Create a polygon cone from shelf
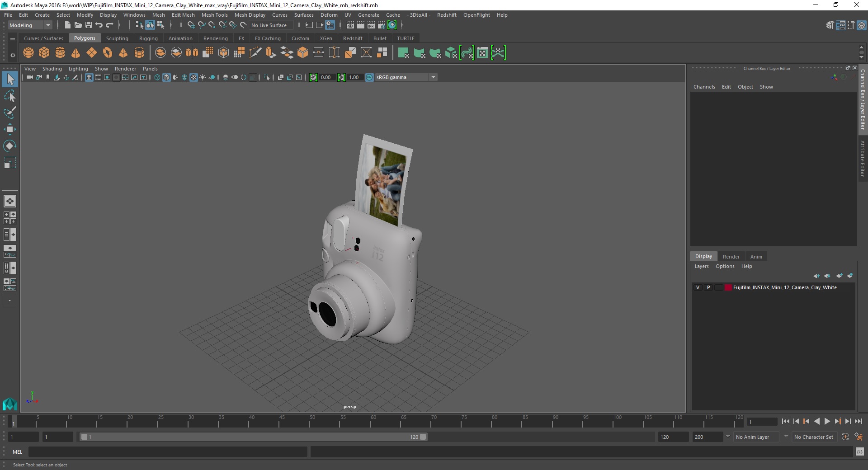This screenshot has height=470, width=868. tap(76, 53)
